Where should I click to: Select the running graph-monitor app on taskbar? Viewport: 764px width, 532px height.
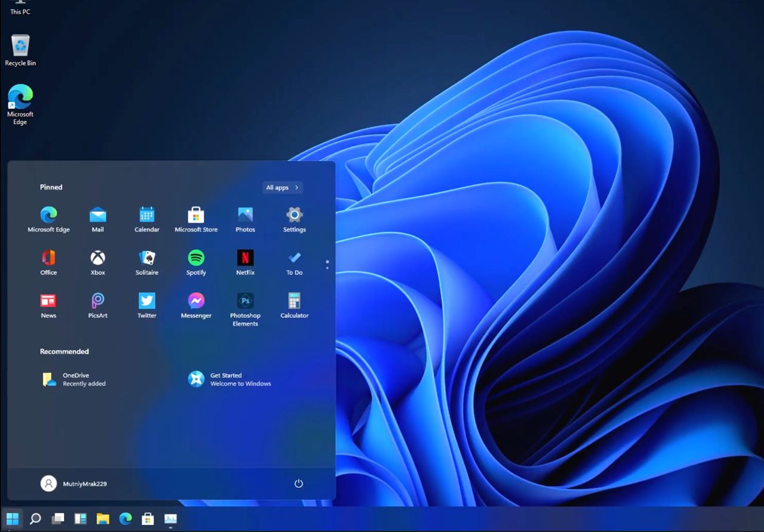(171, 518)
